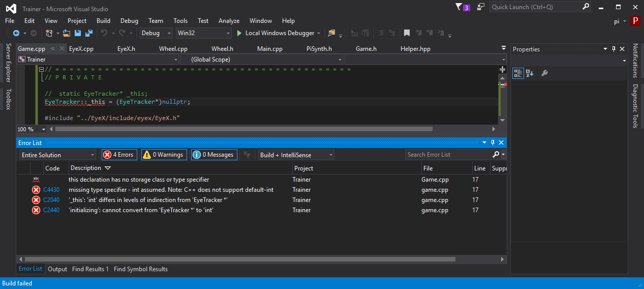Image resolution: width=644 pixels, height=289 pixels.
Task: Click the Send Feedback icon
Action: (x=481, y=7)
